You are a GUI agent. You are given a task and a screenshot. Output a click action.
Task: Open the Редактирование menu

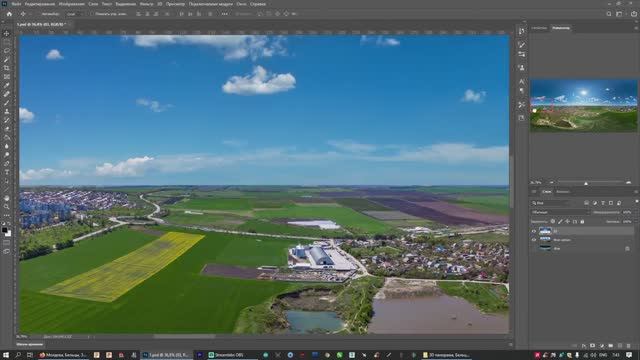tap(40, 4)
